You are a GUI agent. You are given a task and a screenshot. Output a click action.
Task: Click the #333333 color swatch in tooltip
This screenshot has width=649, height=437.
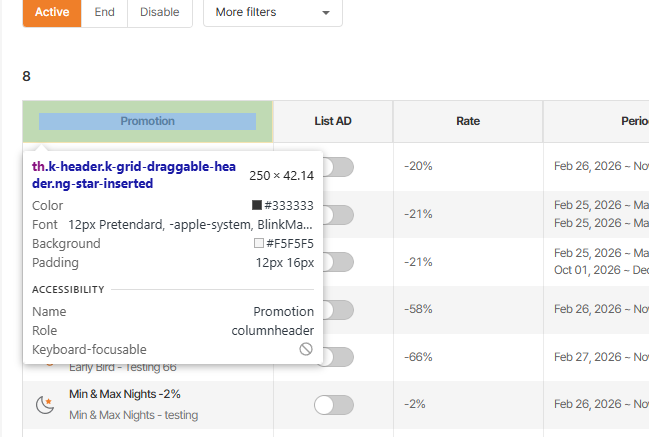point(258,205)
